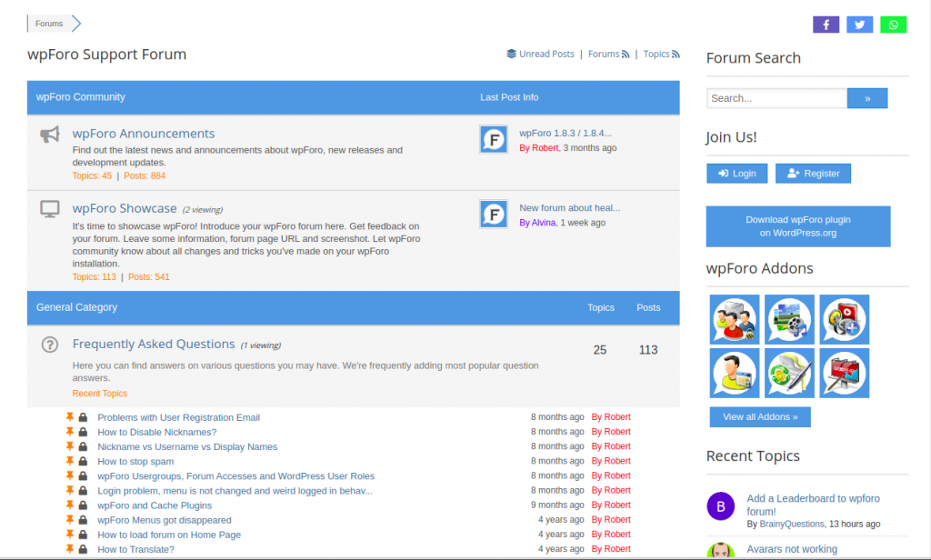Open the avatar next to the wpForo 1.8.3 post
The image size is (931, 560).
[x=494, y=140]
